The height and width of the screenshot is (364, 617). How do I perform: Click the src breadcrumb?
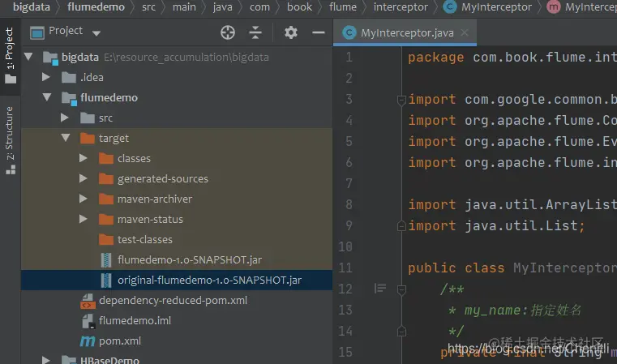(x=148, y=7)
